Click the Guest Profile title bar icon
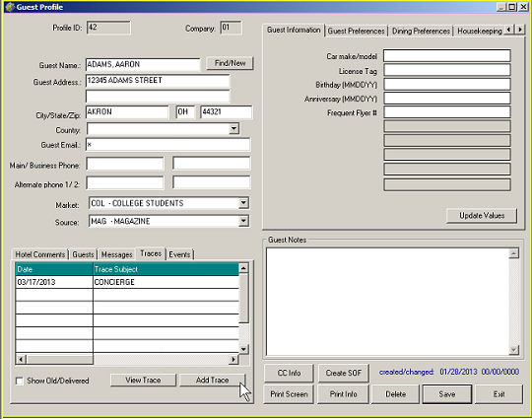 point(10,7)
